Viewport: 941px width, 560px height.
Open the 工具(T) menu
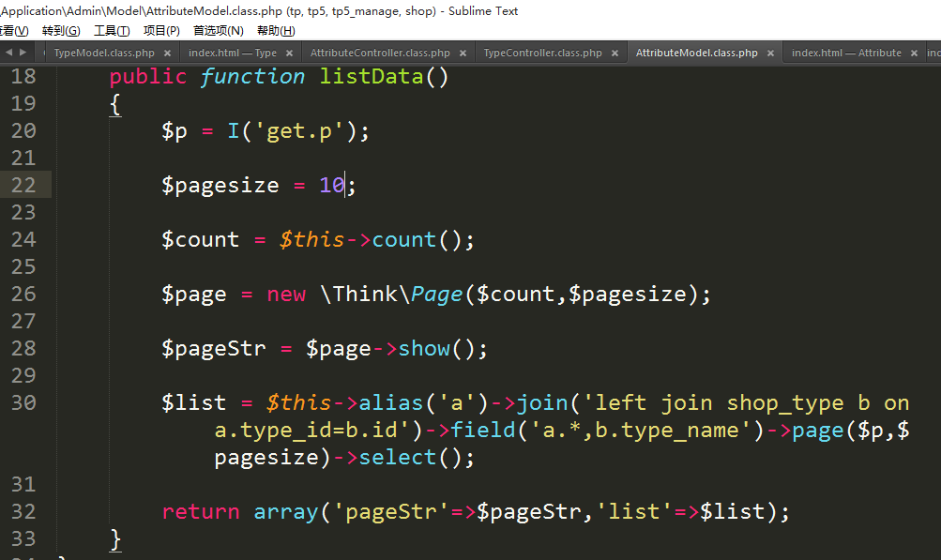[112, 31]
